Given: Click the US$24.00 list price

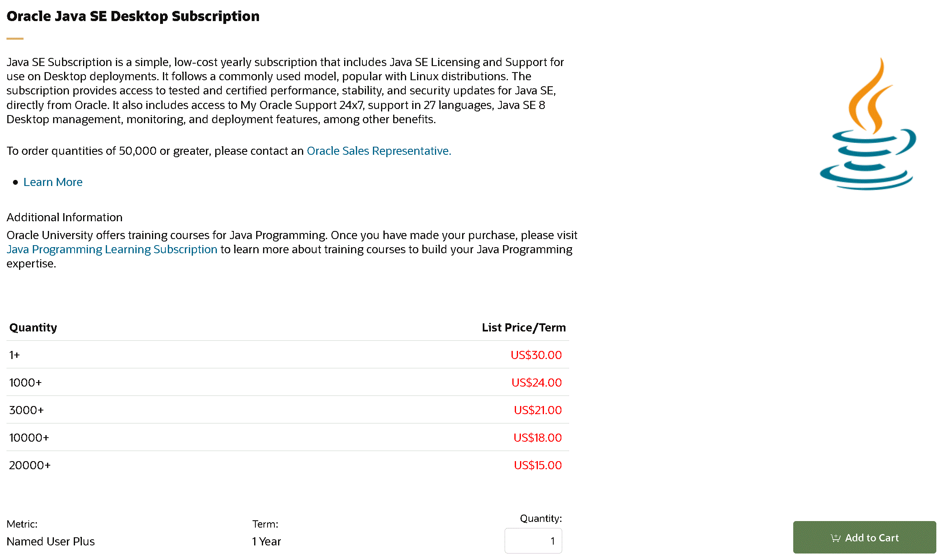Looking at the screenshot, I should point(536,383).
